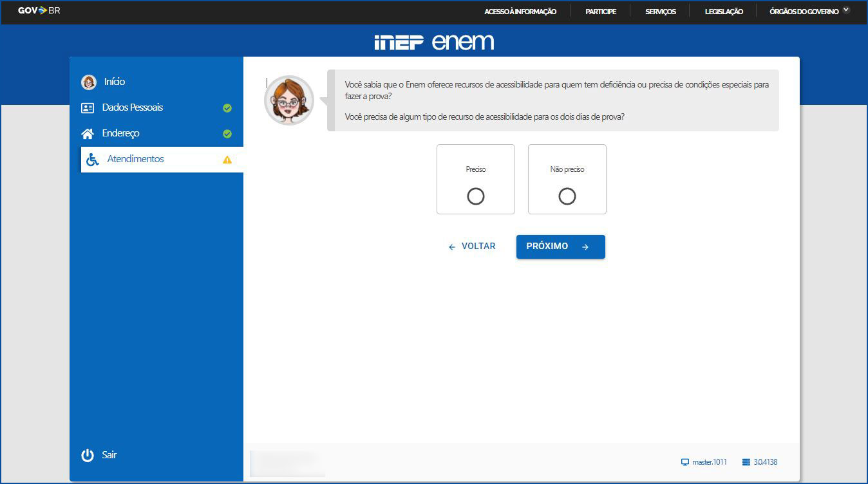Click the server icon beside 3.0.4138
Image resolution: width=868 pixels, height=484 pixels.
pos(746,462)
